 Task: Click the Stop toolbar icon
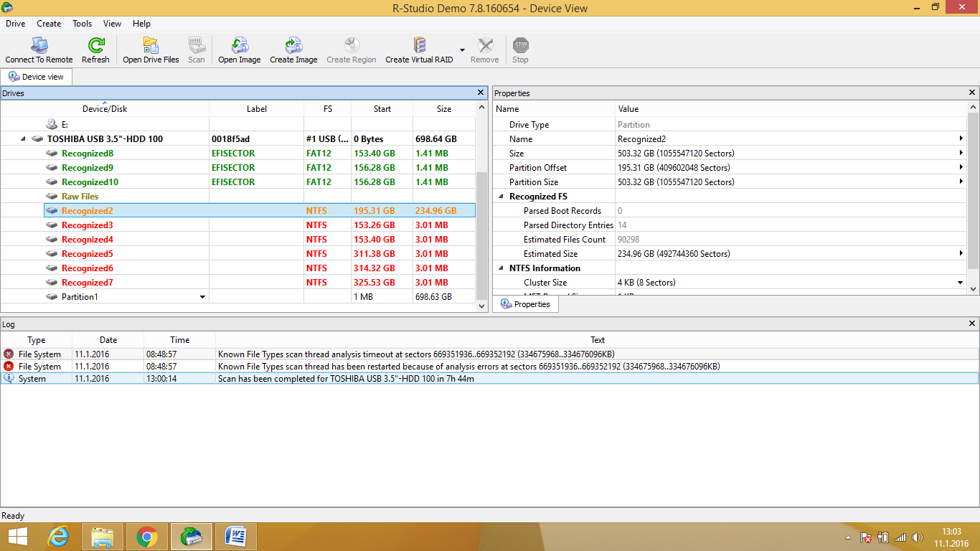(x=521, y=45)
